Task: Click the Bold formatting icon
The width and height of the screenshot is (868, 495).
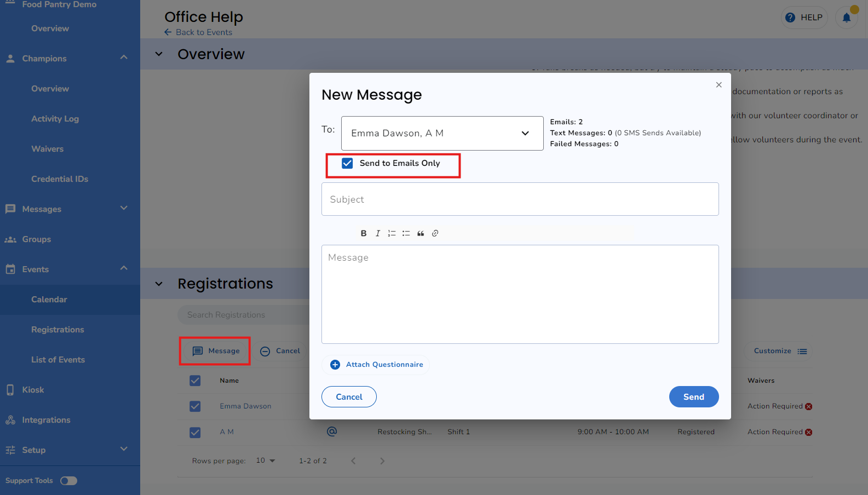Action: [364, 233]
